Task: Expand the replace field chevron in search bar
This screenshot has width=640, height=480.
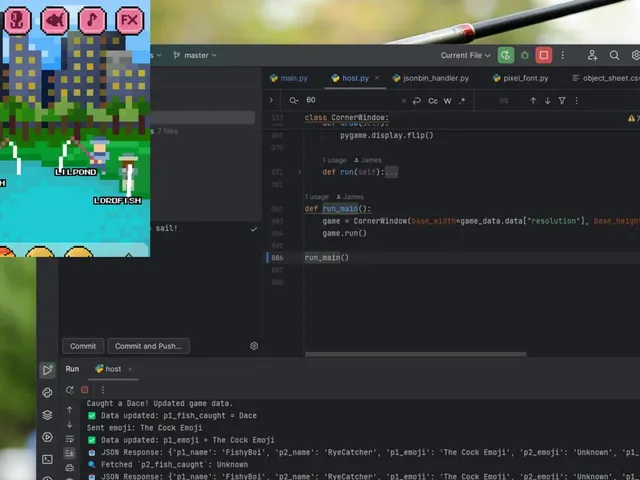Action: click(271, 100)
